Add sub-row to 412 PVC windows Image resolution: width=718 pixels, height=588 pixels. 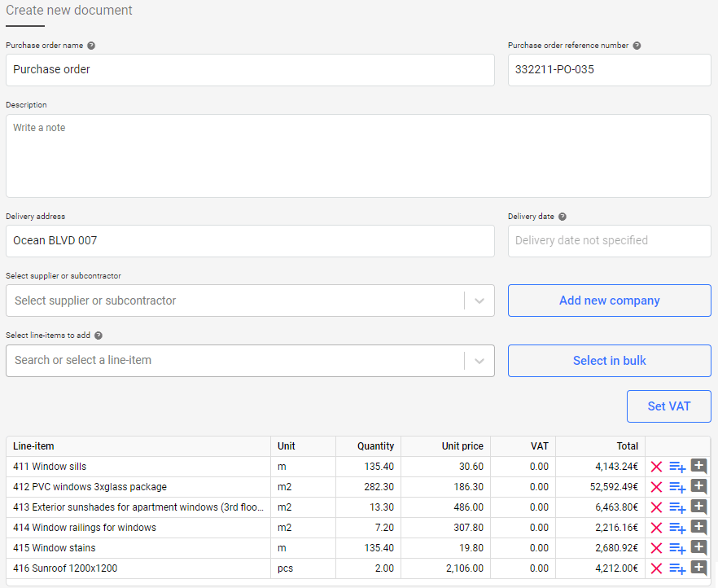click(677, 487)
